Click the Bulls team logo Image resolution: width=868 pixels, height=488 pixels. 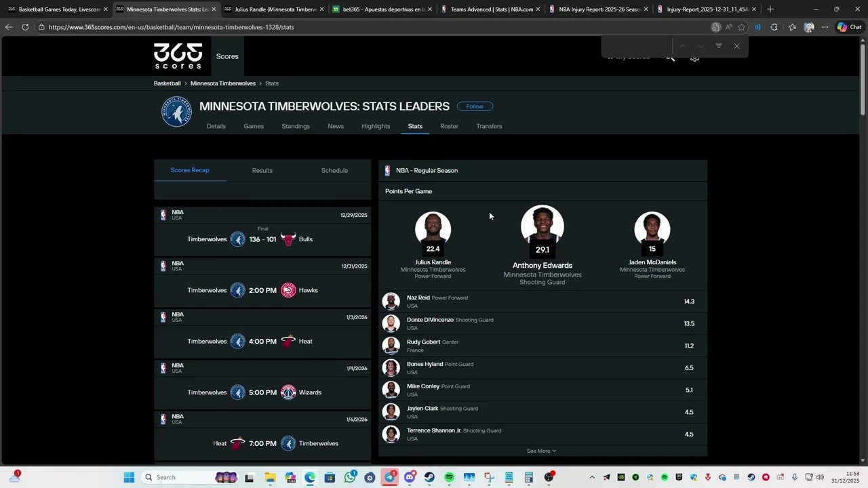click(288, 239)
